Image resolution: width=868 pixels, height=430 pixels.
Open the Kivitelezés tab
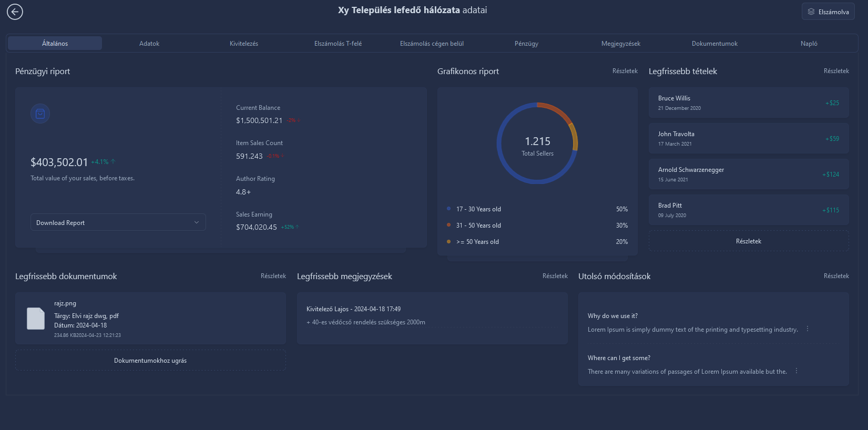(244, 44)
